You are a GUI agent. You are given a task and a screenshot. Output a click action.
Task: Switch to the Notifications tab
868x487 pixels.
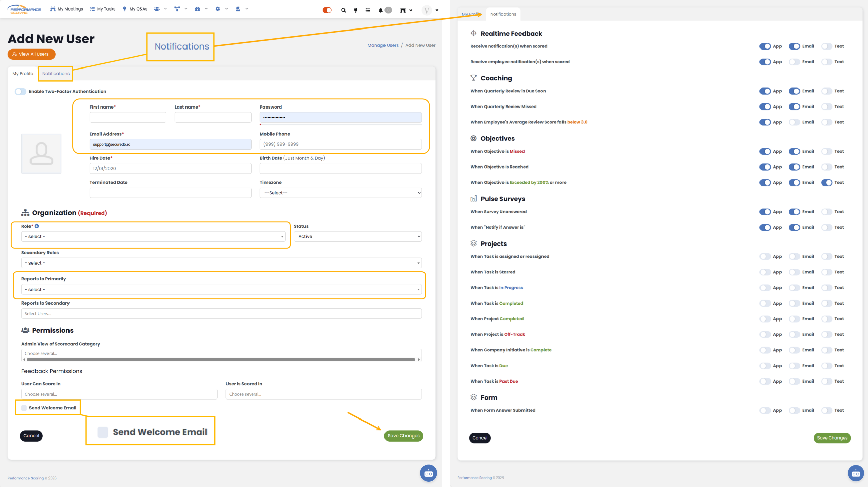(x=56, y=73)
